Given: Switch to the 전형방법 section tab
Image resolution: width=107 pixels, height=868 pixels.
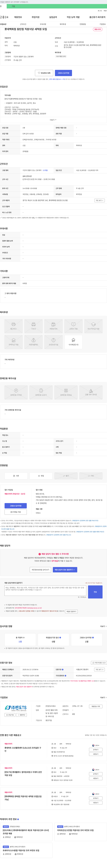Looking at the screenshot, I should tap(83, 24).
